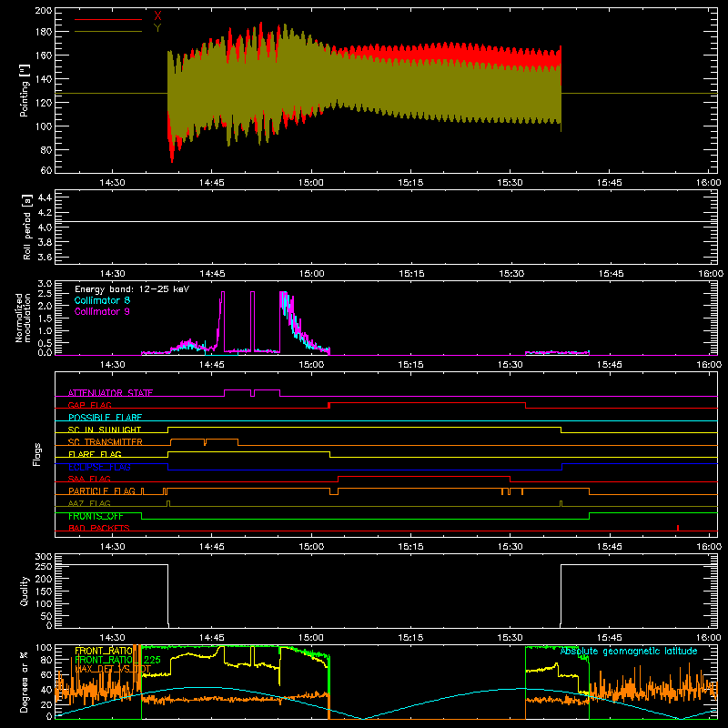Click the SC_TRANSMITTER flag label
The width and height of the screenshot is (728, 728).
coord(106,441)
